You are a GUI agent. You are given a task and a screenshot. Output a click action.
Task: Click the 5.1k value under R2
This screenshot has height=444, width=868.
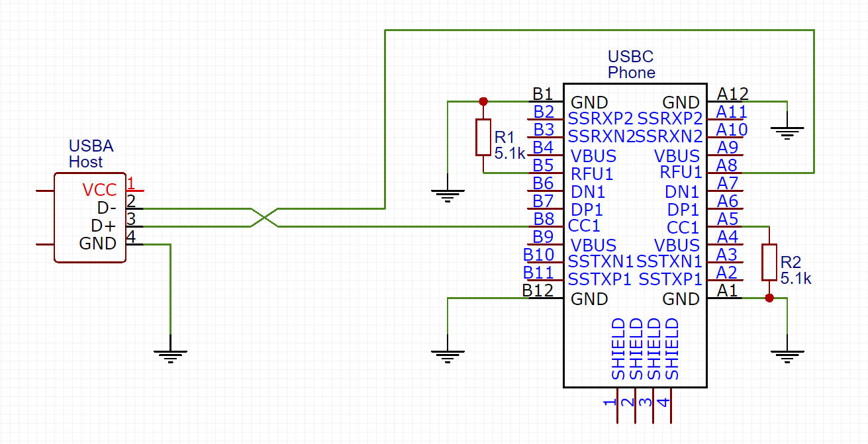click(796, 279)
